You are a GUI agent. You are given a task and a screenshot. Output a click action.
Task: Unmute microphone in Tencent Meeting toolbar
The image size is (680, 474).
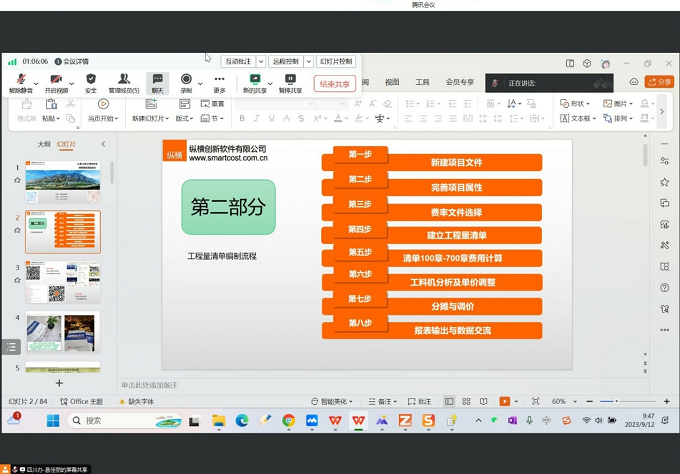coord(20,81)
